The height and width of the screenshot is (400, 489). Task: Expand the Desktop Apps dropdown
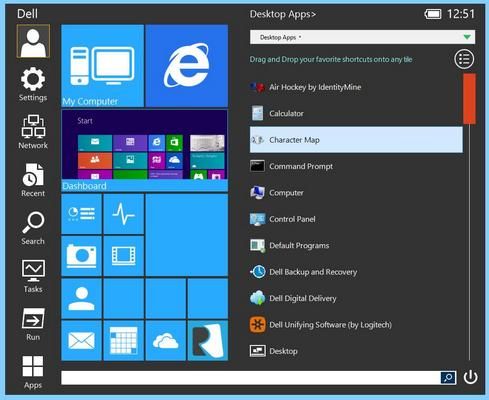[x=362, y=37]
